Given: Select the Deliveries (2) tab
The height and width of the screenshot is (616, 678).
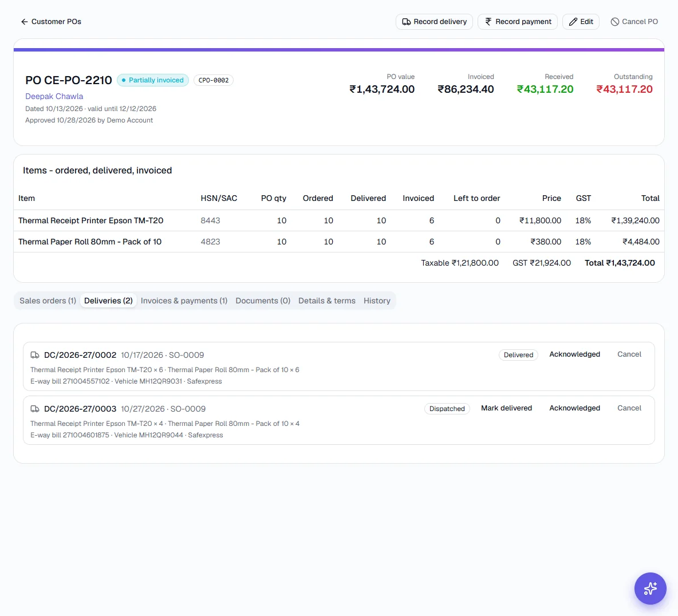Looking at the screenshot, I should tap(108, 301).
